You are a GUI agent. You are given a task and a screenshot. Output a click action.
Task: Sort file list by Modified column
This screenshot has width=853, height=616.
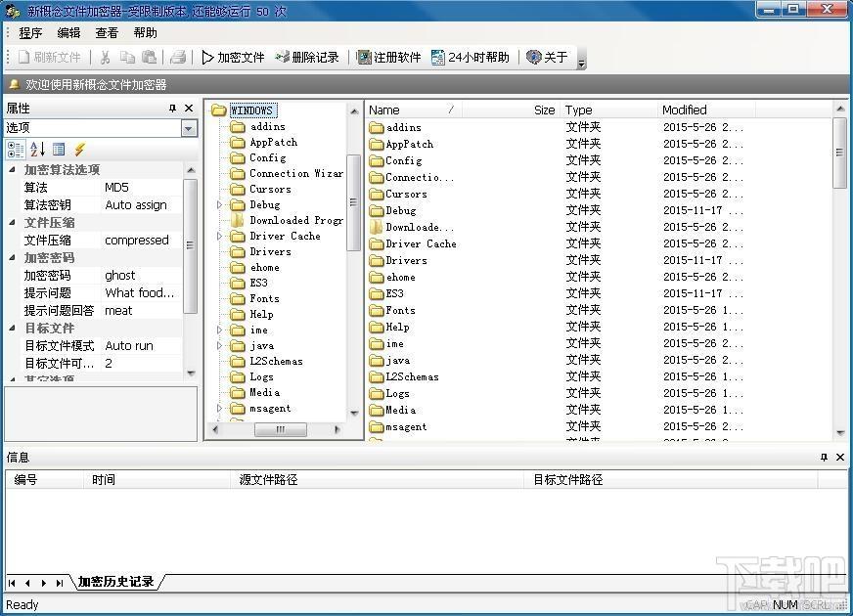(x=706, y=110)
